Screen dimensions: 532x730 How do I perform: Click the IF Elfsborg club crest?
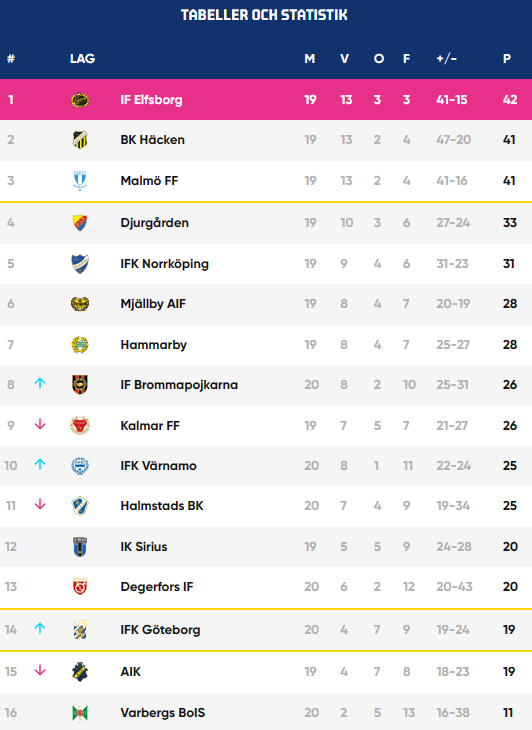[80, 100]
